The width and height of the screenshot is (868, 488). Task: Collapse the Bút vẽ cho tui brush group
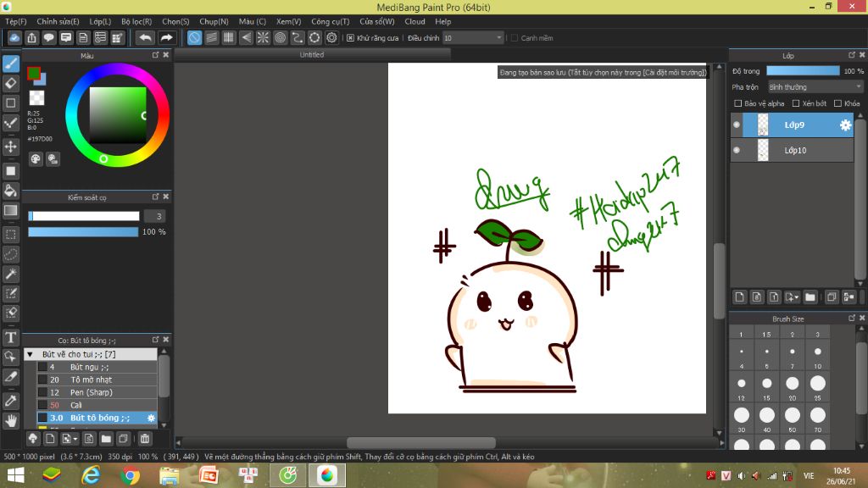point(31,354)
